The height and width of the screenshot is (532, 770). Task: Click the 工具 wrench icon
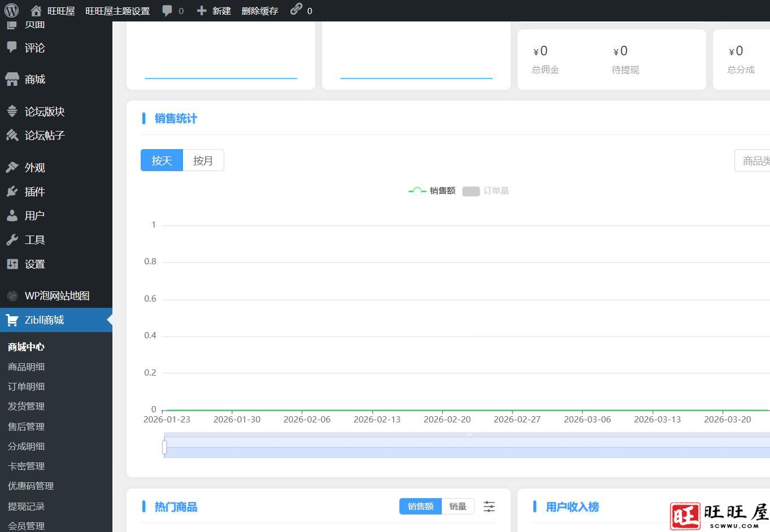click(x=12, y=240)
